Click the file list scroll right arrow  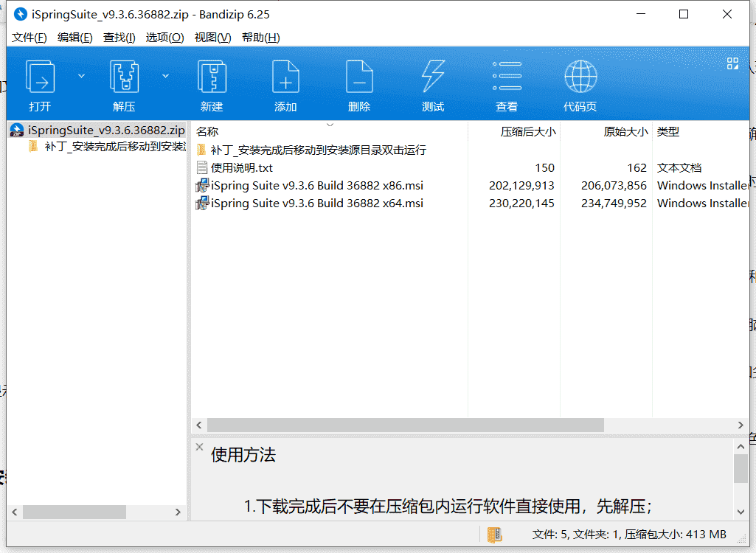741,425
